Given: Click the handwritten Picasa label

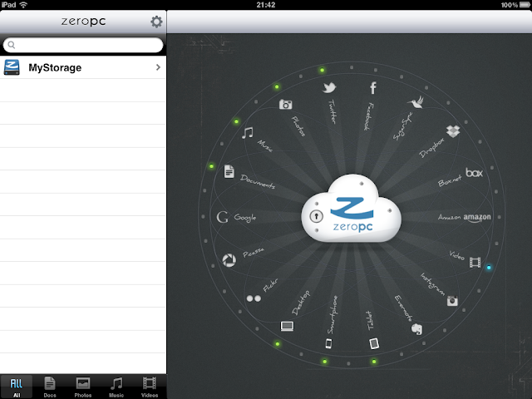Looking at the screenshot, I should tap(254, 252).
